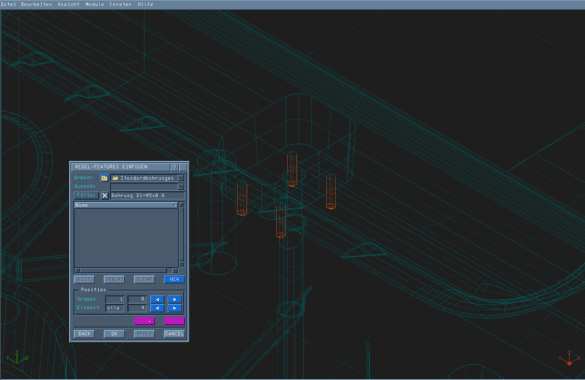Image resolution: width=585 pixels, height=380 pixels.
Task: Open the dialog help question mark
Action: click(x=174, y=167)
